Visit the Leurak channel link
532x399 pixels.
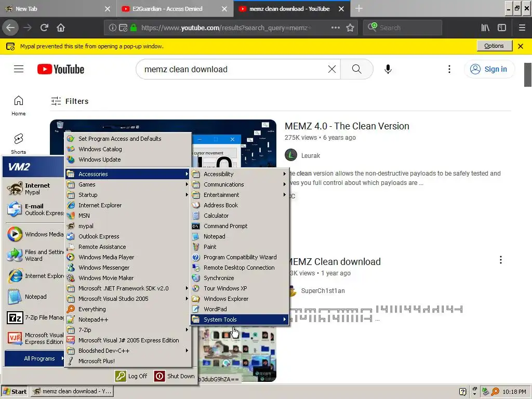point(311,156)
